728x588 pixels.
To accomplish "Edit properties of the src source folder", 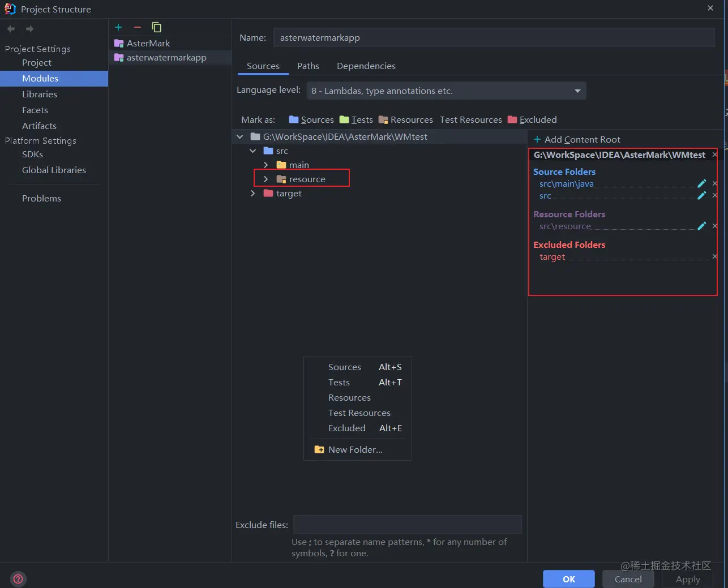I will click(x=702, y=195).
